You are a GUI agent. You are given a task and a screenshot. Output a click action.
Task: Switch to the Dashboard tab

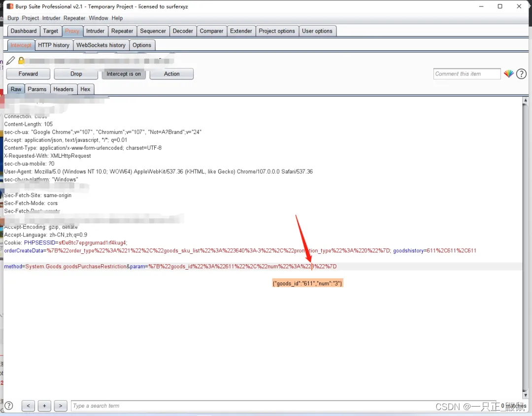click(x=24, y=31)
